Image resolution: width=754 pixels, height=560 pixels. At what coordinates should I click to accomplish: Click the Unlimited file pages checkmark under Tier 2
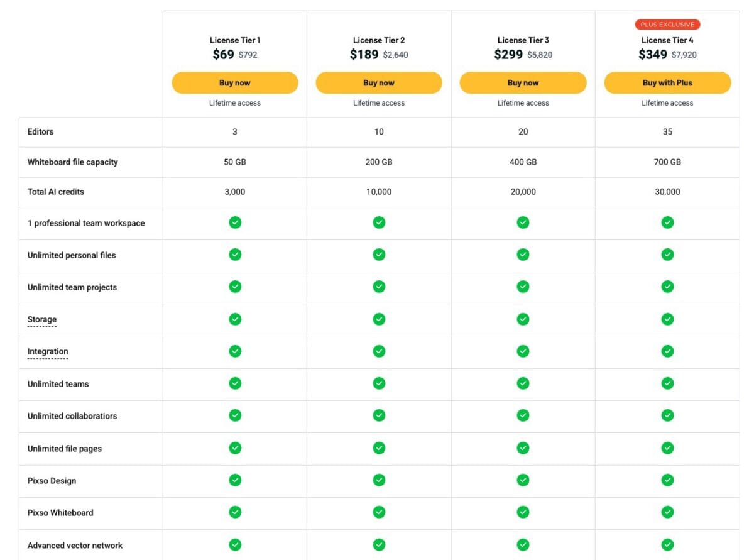coord(379,447)
